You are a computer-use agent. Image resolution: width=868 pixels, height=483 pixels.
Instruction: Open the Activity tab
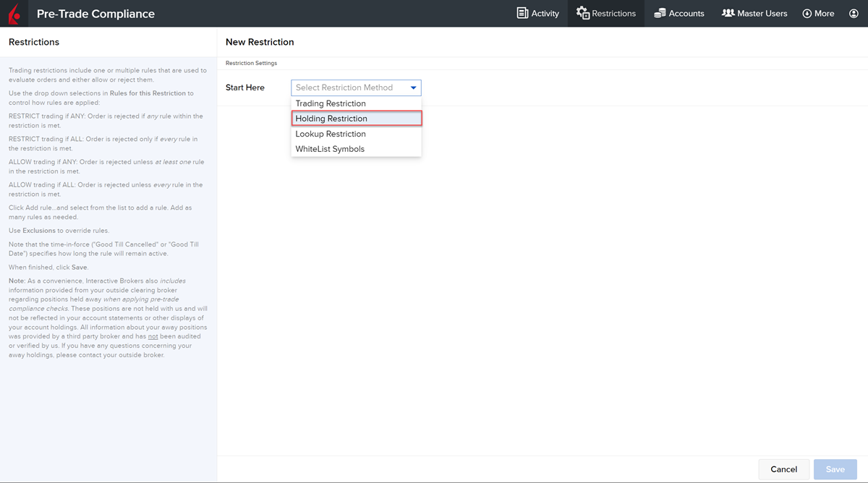pos(538,14)
